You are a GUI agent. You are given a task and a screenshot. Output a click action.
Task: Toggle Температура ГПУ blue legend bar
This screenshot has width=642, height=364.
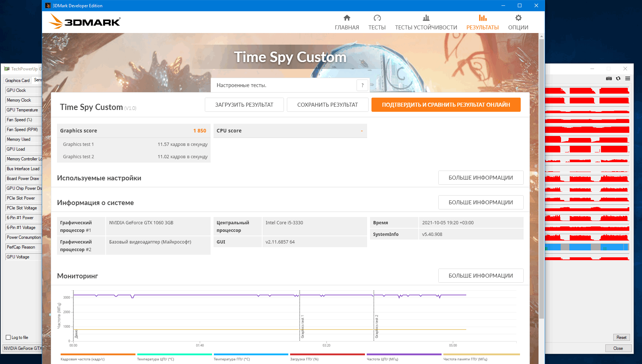pyautogui.click(x=251, y=354)
